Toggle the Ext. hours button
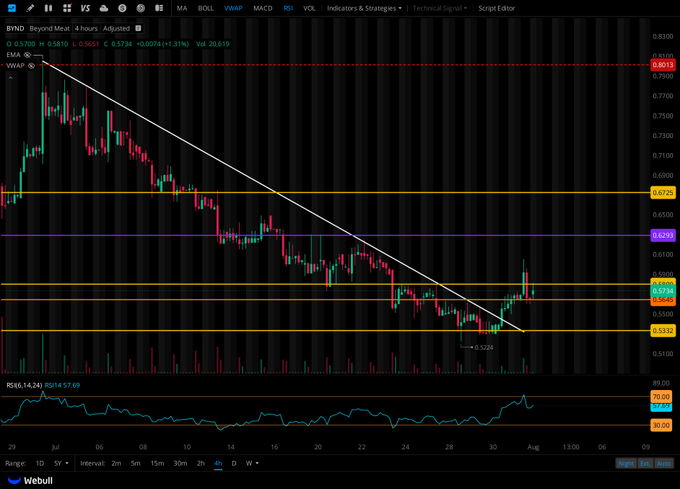Screen dimensions: 680x489 click(x=645, y=463)
